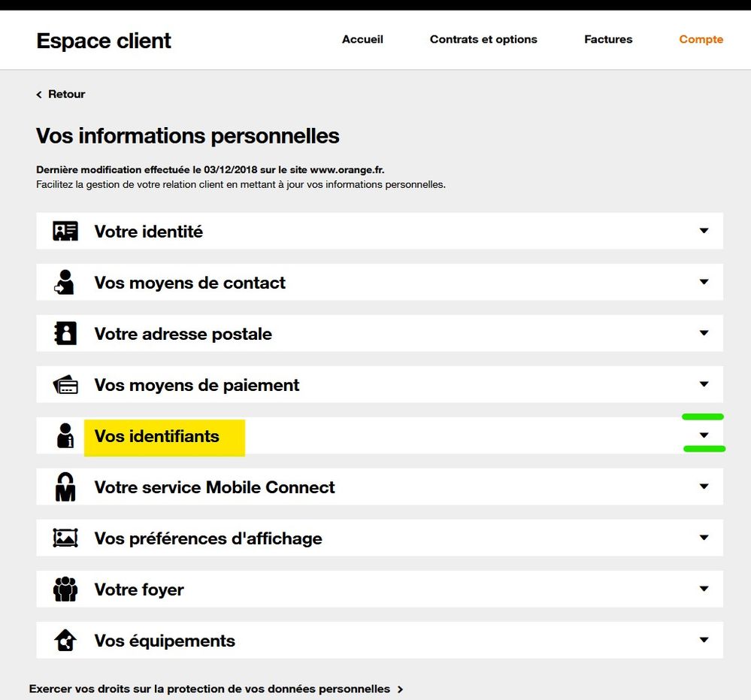
Task: Open the Accueil menu item
Action: [362, 39]
